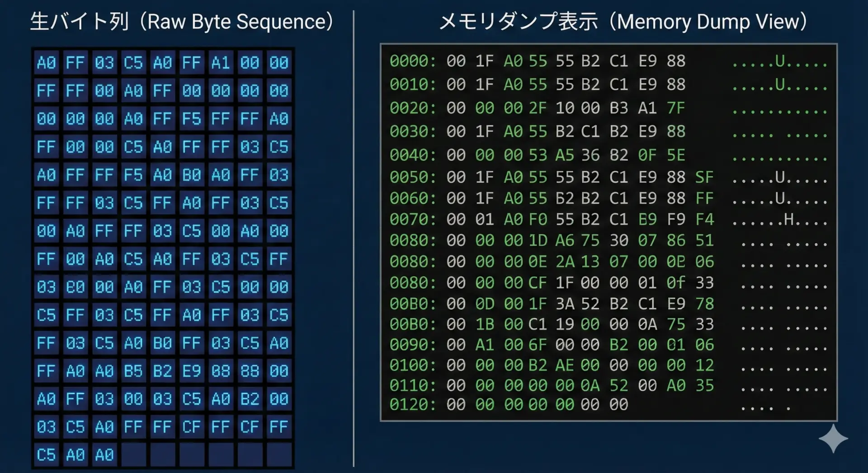The height and width of the screenshot is (473, 868).
Task: Select the 0070: address label
Action: [x=413, y=220]
